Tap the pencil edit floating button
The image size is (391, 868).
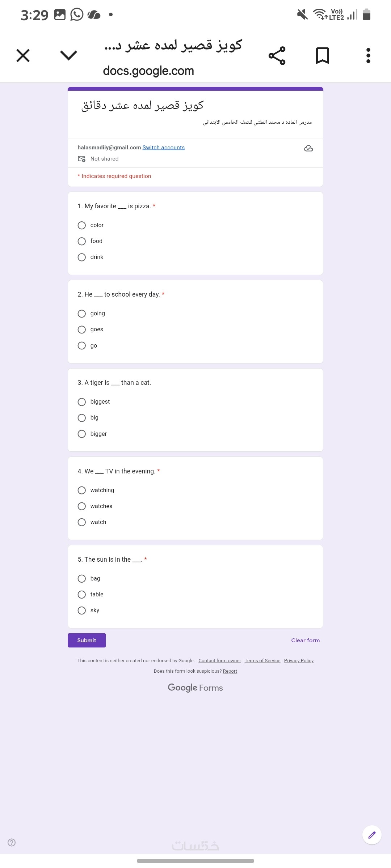(372, 835)
